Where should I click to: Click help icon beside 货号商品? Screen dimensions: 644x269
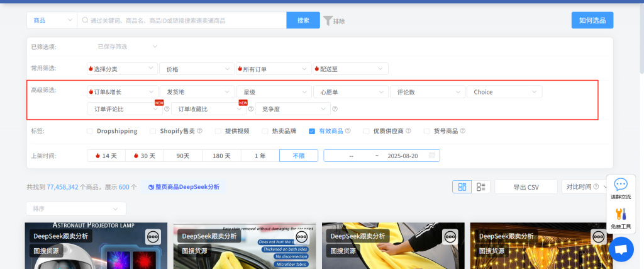[462, 131]
